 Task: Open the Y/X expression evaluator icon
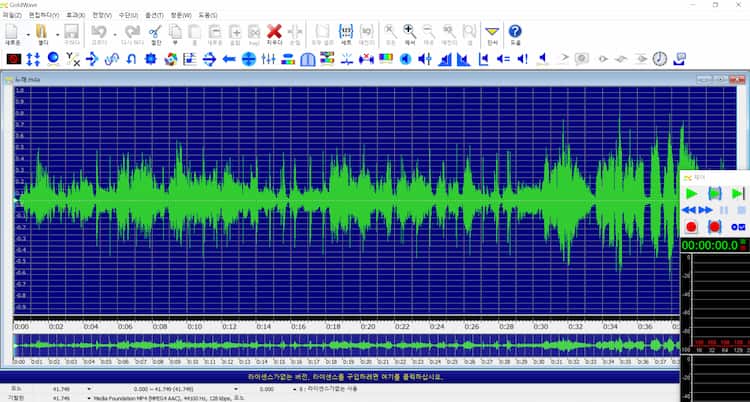point(73,59)
